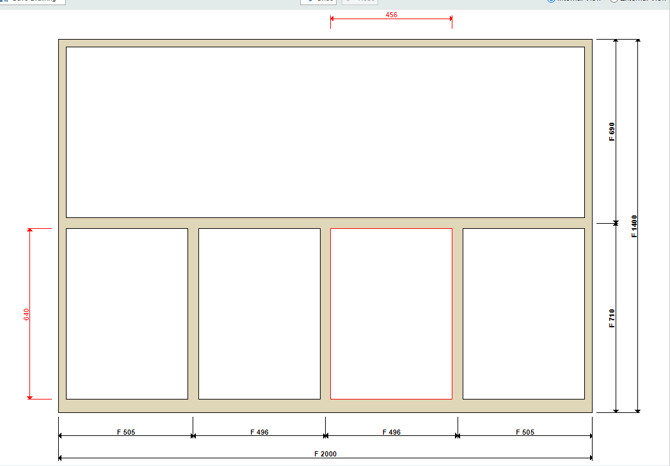
Task: Click the F 2000 overall width label
Action: 325,454
